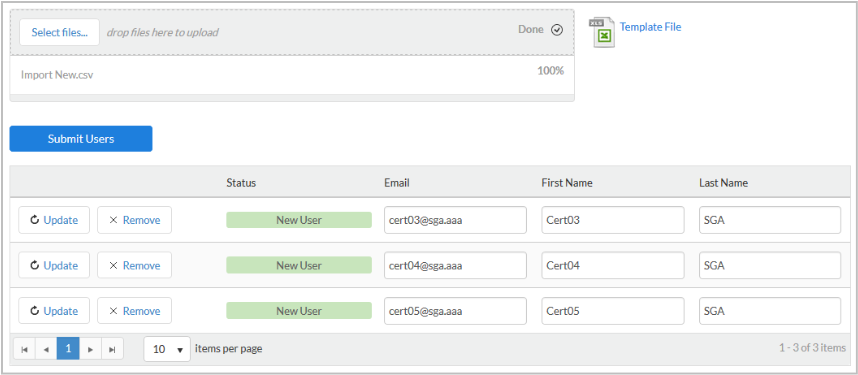Click the Excel template file icon

601,32
